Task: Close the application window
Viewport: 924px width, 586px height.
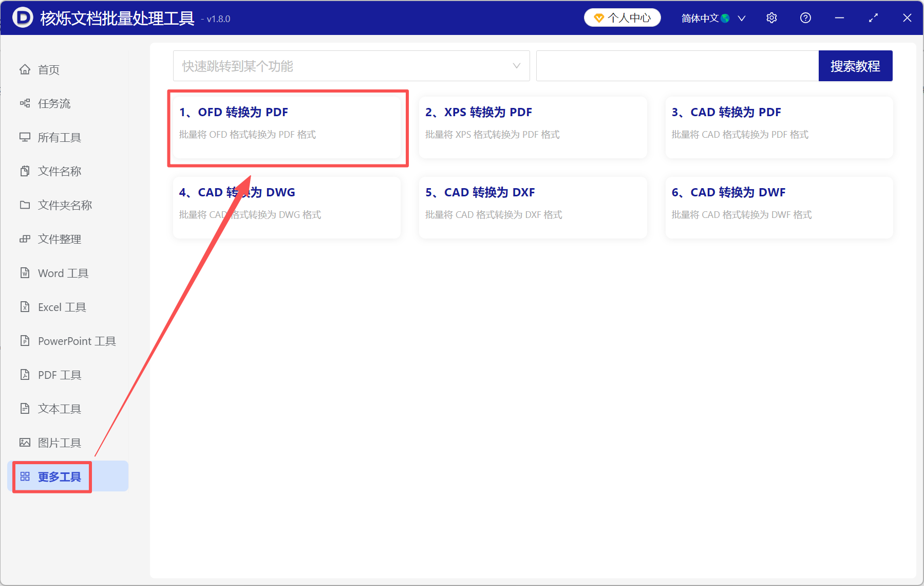Action: [x=907, y=18]
